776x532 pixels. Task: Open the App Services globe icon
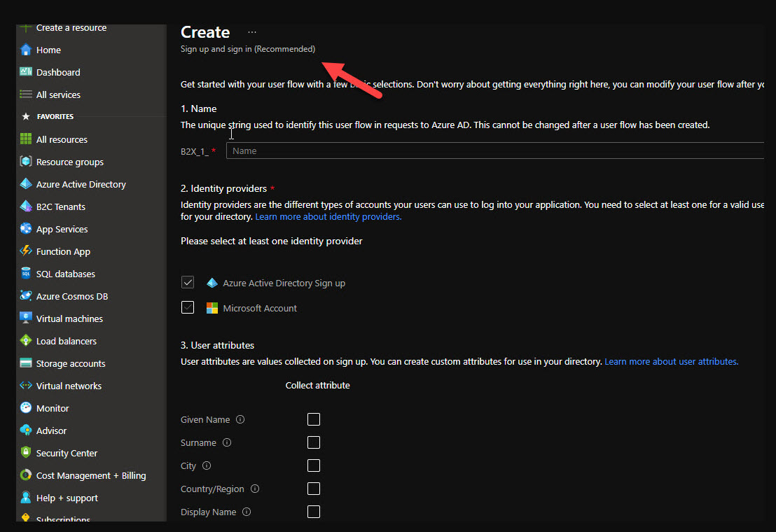(x=26, y=228)
